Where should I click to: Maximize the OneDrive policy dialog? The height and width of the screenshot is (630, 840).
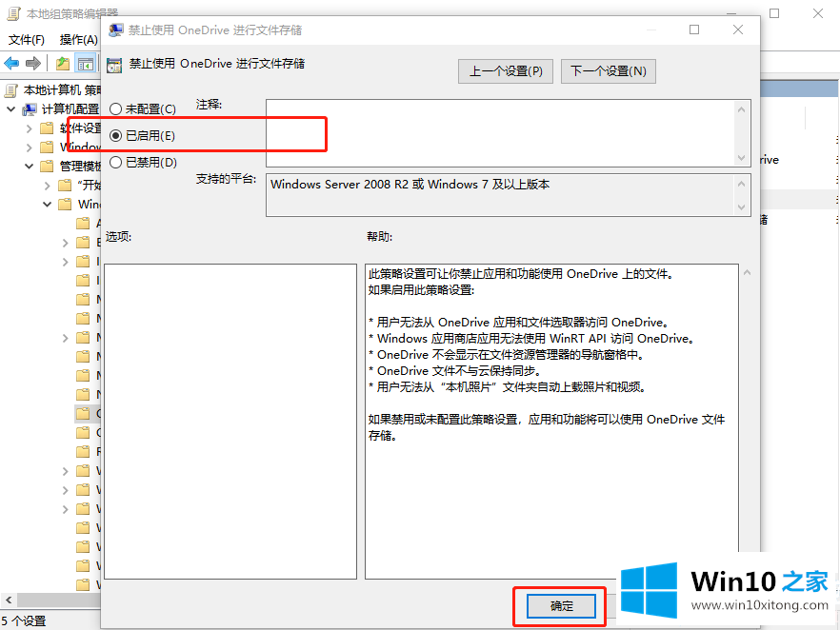694,30
